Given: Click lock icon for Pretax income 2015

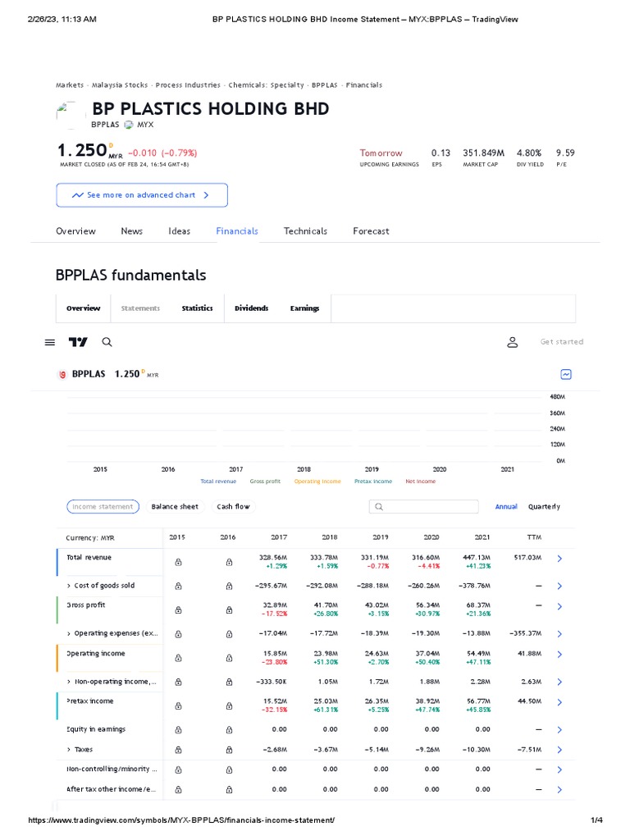Looking at the screenshot, I should 178,706.
